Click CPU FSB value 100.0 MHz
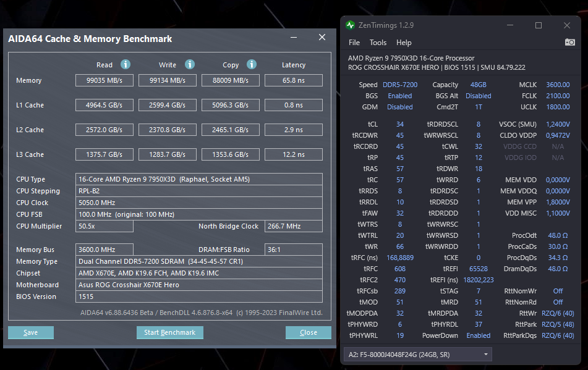The image size is (588, 370). (x=198, y=214)
